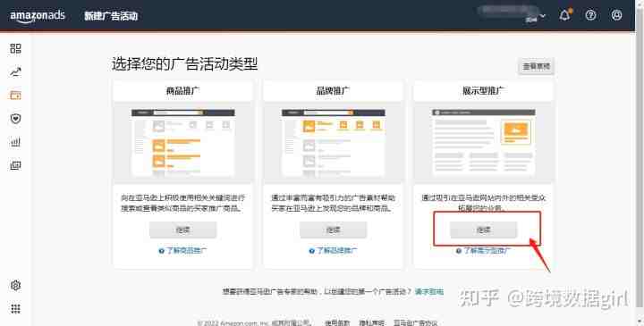Screen dimensions: 644x326
Task: Continue with 展示型推广 campaign type
Action: pos(483,230)
